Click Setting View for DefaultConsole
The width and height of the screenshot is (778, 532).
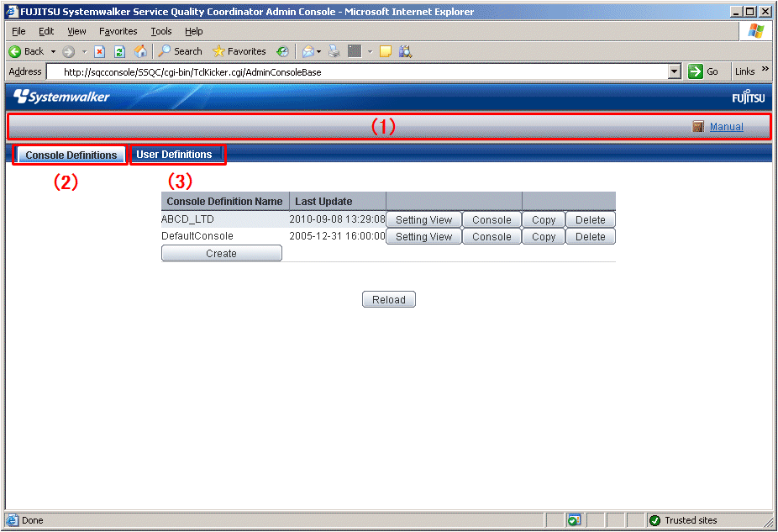pyautogui.click(x=423, y=237)
